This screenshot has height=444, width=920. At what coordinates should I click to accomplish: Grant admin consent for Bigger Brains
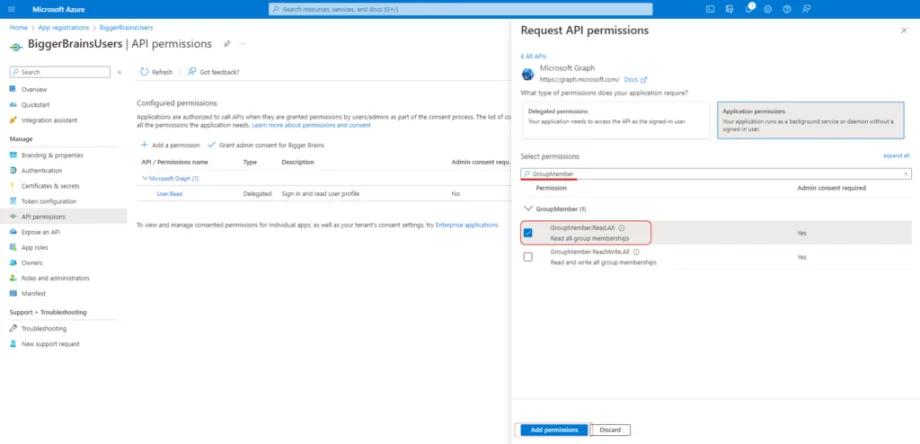click(x=266, y=145)
